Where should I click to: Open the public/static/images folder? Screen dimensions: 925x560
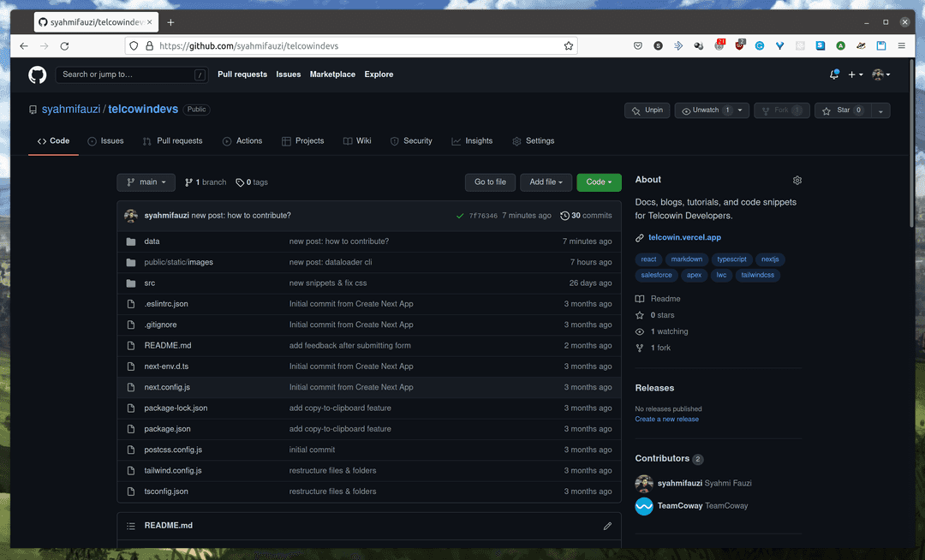pos(179,262)
